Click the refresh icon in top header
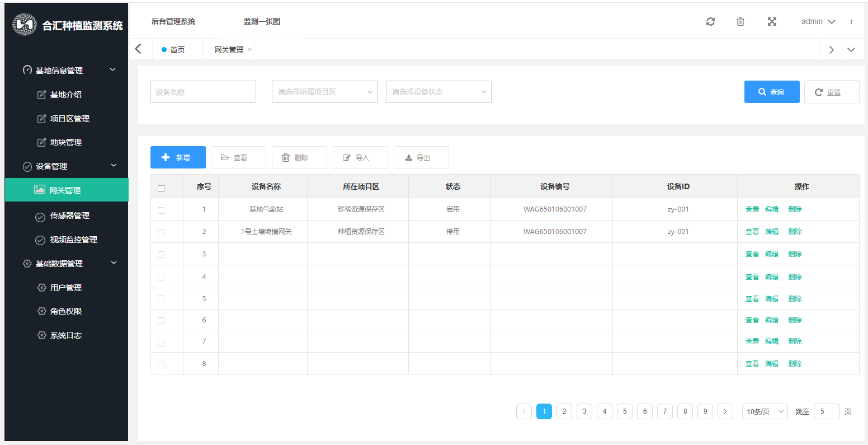Image resolution: width=868 pixels, height=445 pixels. pyautogui.click(x=710, y=22)
